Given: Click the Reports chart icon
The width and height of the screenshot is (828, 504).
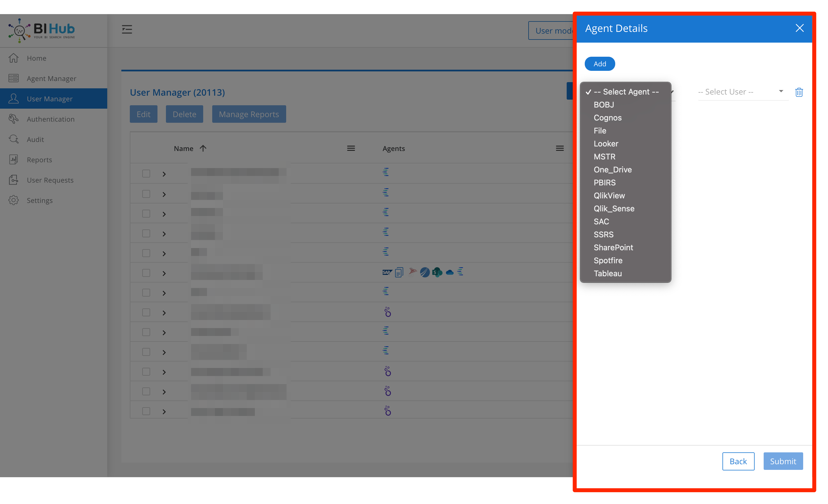Looking at the screenshot, I should click(14, 160).
